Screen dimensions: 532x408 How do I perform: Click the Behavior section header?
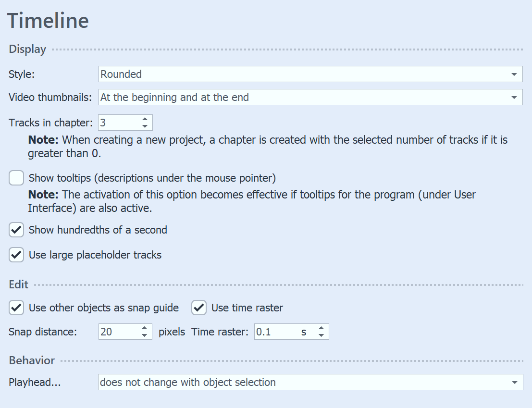tap(32, 360)
